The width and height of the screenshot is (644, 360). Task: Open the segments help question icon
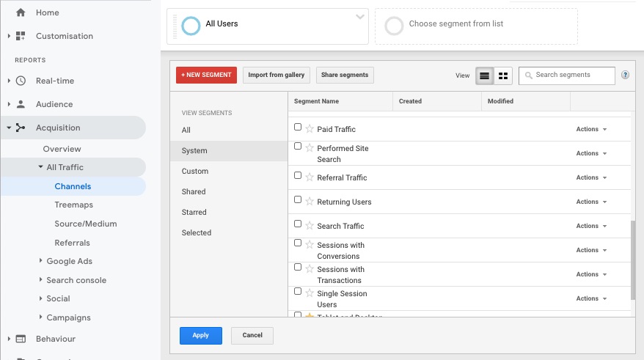click(625, 75)
